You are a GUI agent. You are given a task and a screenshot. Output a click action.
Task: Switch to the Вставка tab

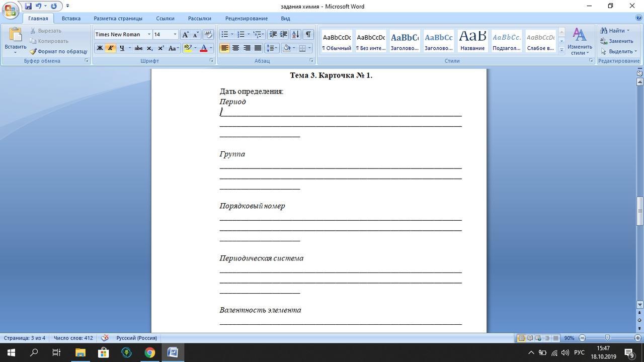point(71,18)
